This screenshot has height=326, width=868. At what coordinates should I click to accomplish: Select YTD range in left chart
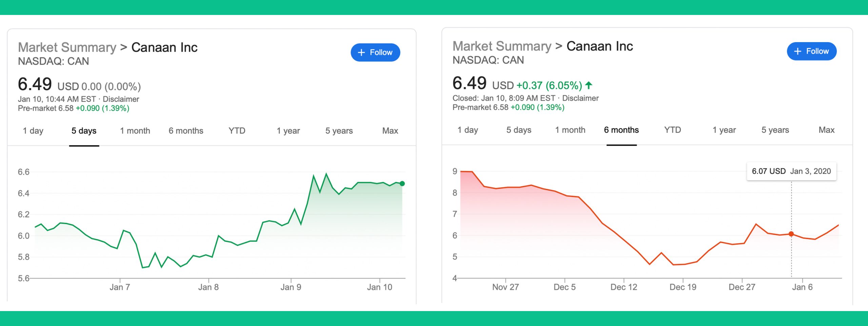(x=237, y=131)
